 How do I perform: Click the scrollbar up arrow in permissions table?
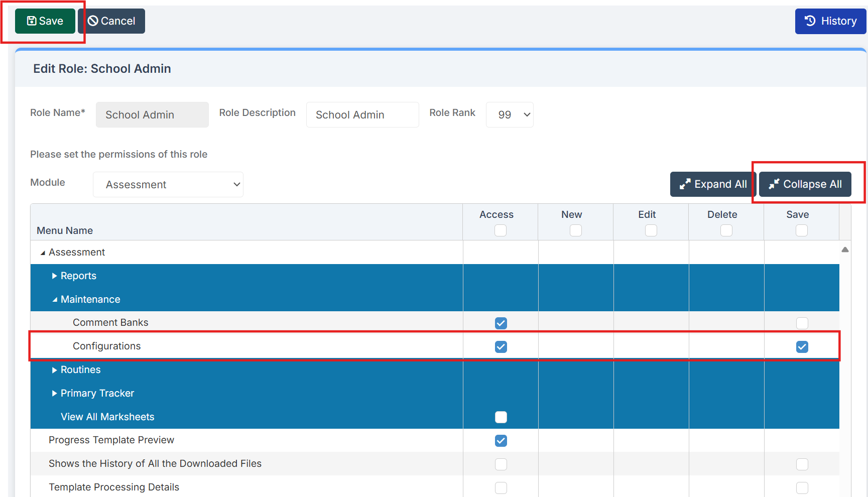click(x=845, y=250)
